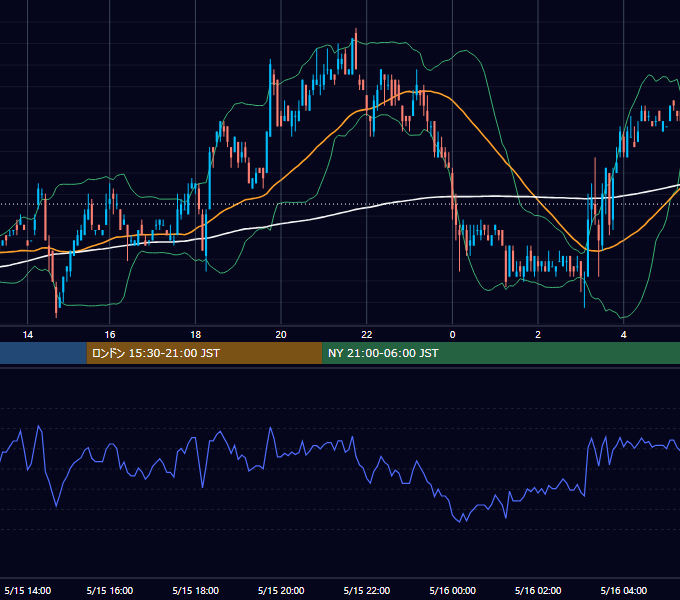Click the 22 hour label on price axis
Screen dimensions: 680x600
click(x=367, y=335)
